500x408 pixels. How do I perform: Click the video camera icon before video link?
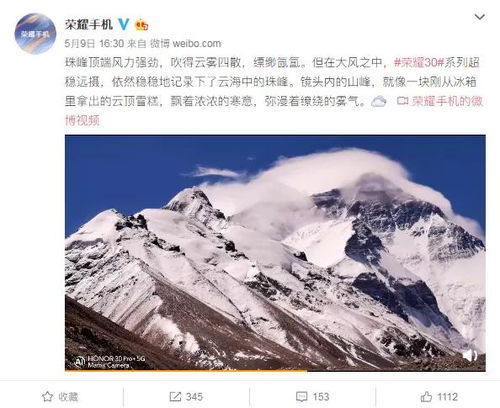click(x=402, y=101)
